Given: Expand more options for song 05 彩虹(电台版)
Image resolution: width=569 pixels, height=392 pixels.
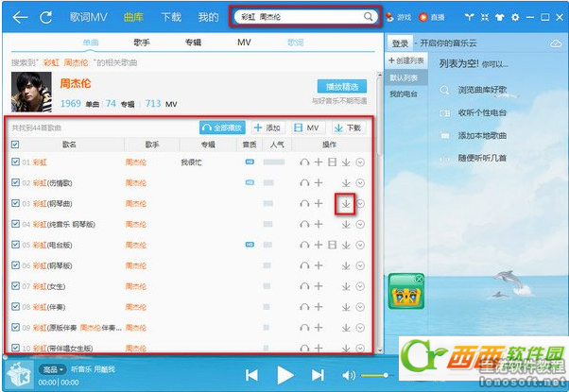Looking at the screenshot, I should pos(360,246).
